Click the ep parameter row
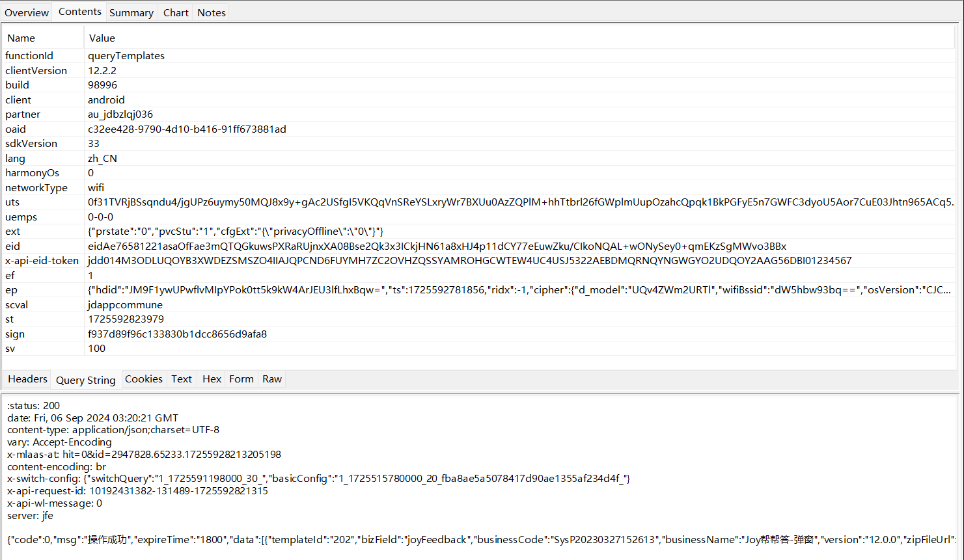964x560 pixels. pyautogui.click(x=11, y=290)
